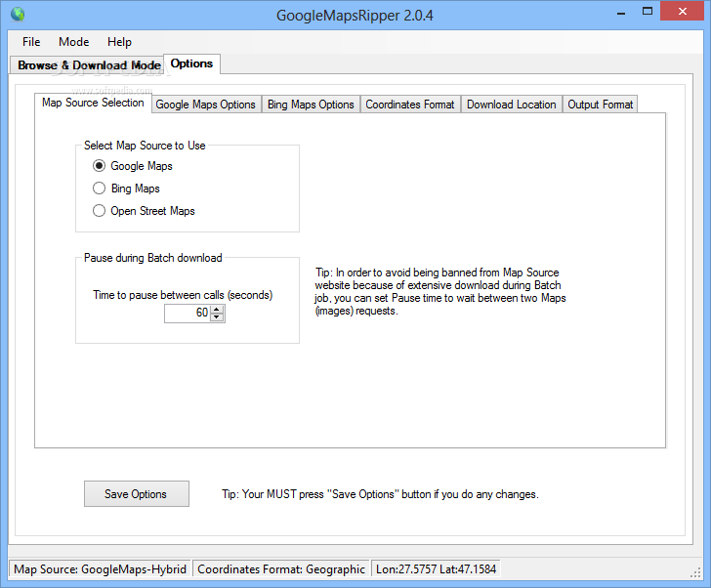Decrease pause time with down arrow
This screenshot has width=711, height=588.
(x=217, y=316)
